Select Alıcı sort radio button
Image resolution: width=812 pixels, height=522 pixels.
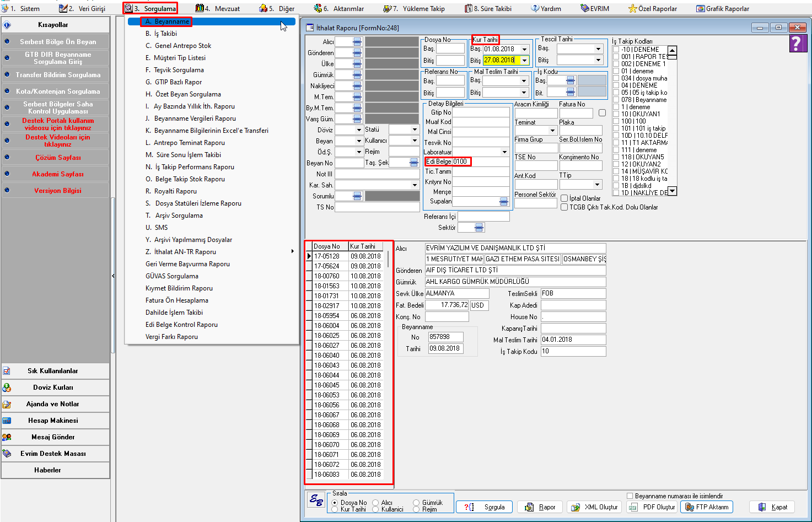375,503
